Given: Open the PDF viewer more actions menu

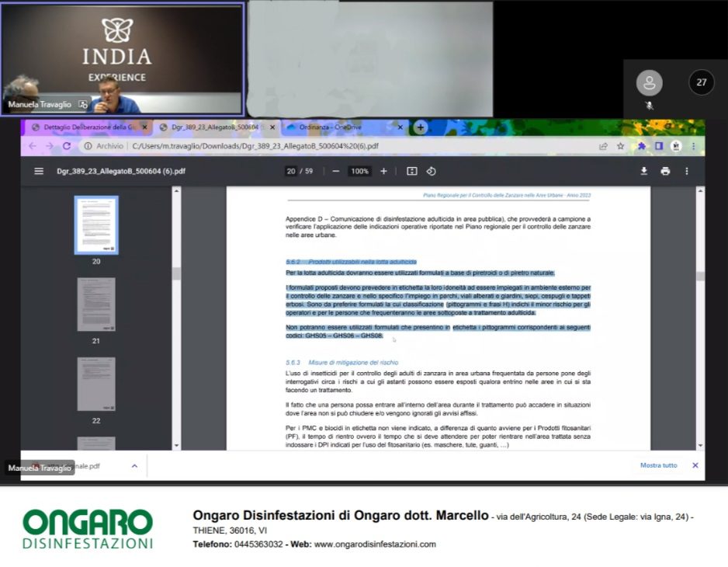Looking at the screenshot, I should coord(686,172).
